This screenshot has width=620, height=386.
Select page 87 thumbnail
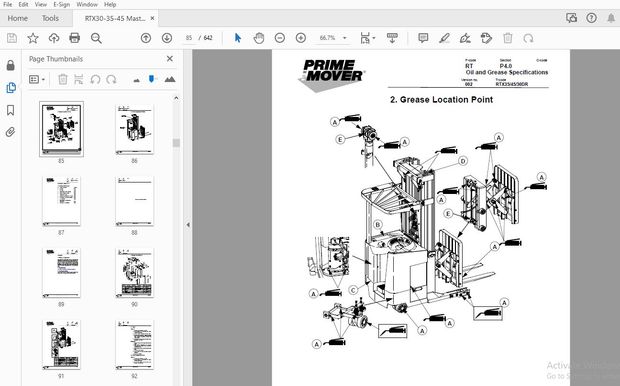pos(61,201)
